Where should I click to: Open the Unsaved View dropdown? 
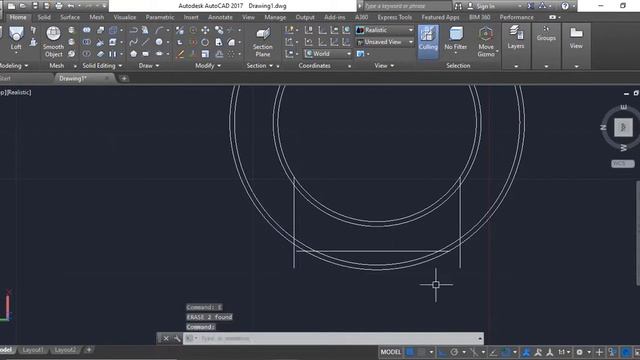click(384, 42)
